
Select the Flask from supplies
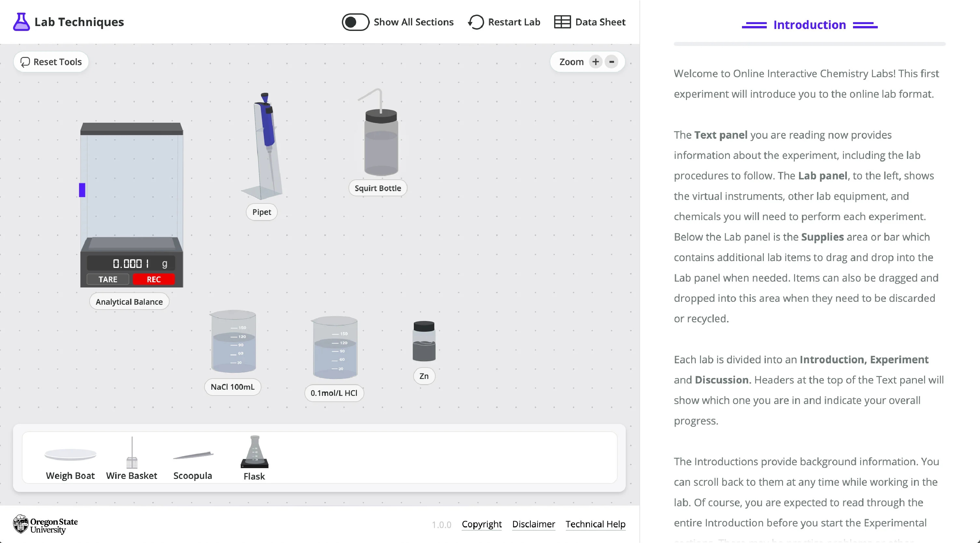(255, 452)
